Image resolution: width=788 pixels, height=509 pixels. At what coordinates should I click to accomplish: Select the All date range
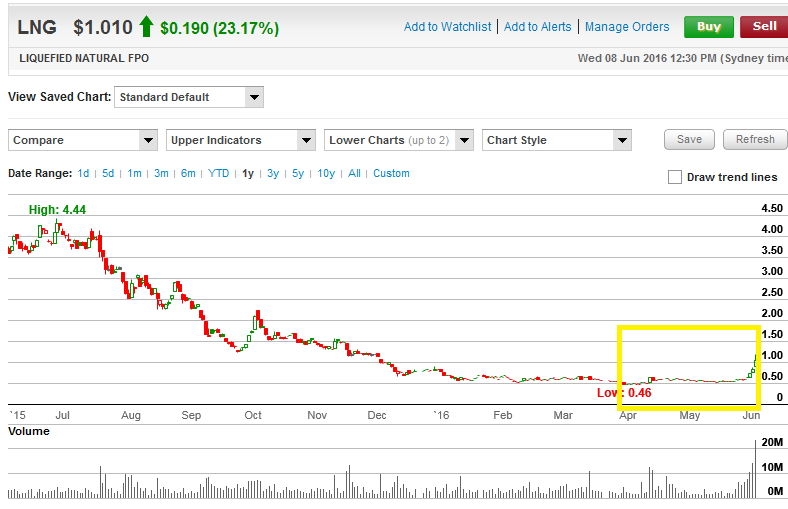click(354, 173)
